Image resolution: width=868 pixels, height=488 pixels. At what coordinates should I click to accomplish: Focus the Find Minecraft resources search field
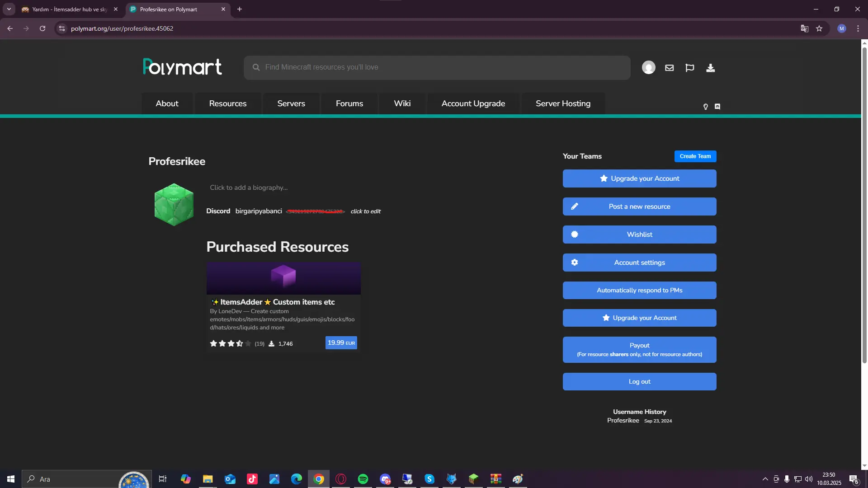(437, 68)
